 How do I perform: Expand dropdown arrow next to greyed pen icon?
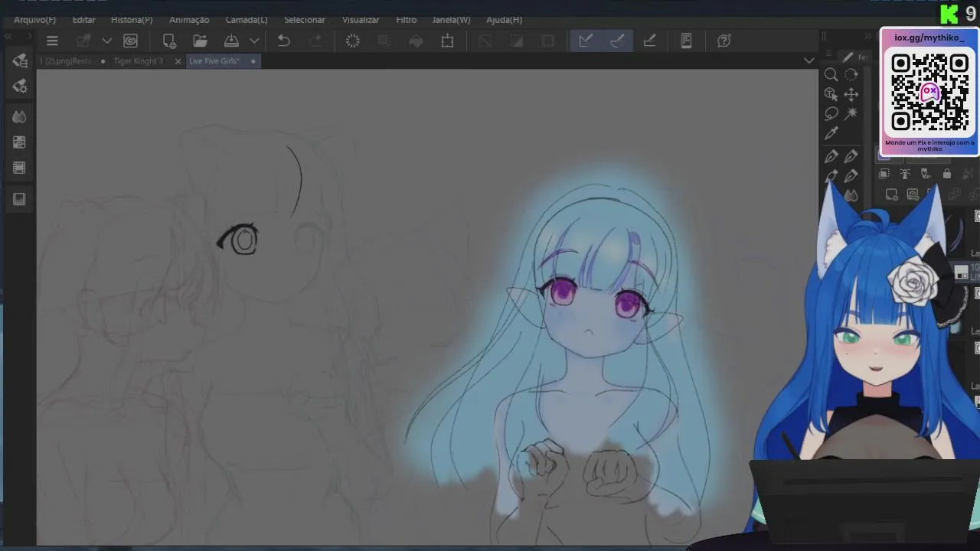pyautogui.click(x=107, y=41)
